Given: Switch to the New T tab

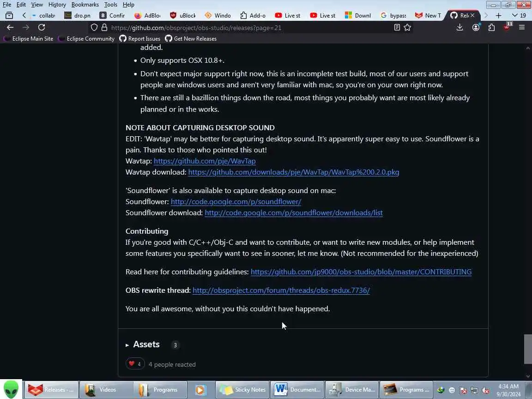Looking at the screenshot, I should tap(429, 16).
